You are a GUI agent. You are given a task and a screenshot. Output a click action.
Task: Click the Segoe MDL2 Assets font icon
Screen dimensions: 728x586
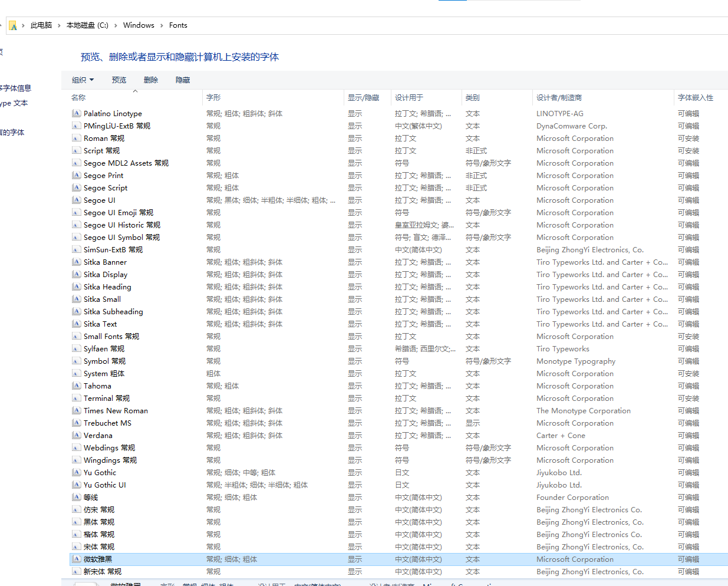coord(77,163)
